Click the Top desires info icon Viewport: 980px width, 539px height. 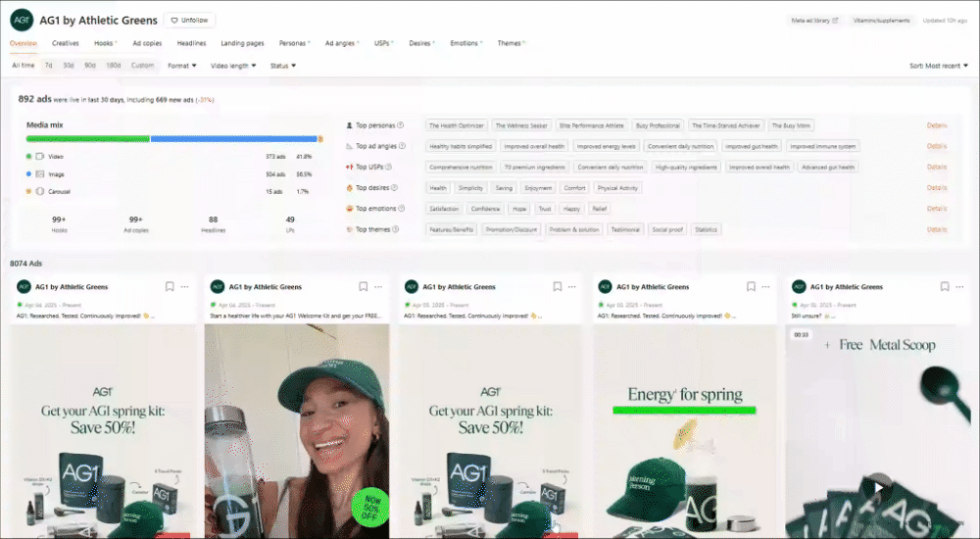click(x=394, y=187)
